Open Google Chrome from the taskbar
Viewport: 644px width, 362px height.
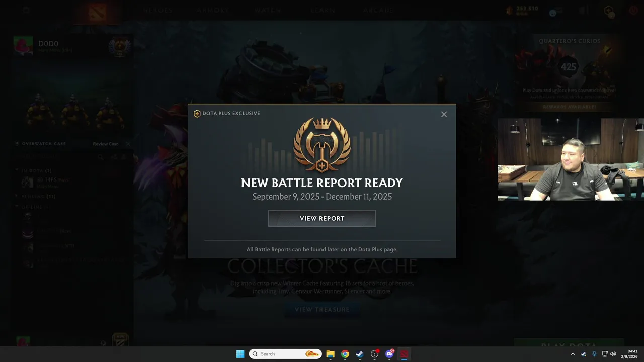click(345, 354)
